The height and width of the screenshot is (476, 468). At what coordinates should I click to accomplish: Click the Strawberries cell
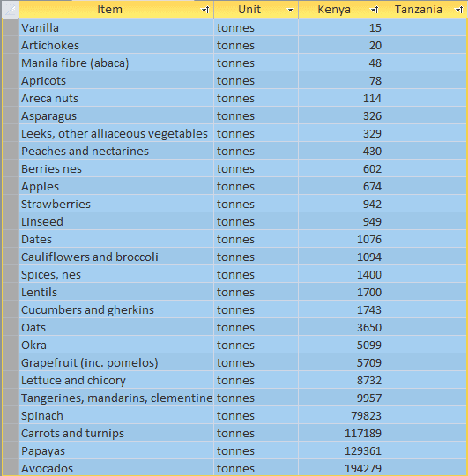click(x=116, y=204)
